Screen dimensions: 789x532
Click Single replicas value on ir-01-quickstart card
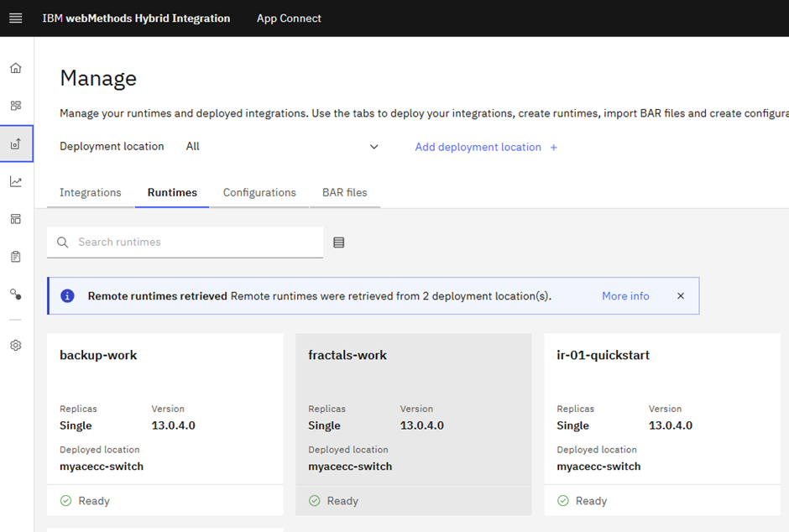573,425
